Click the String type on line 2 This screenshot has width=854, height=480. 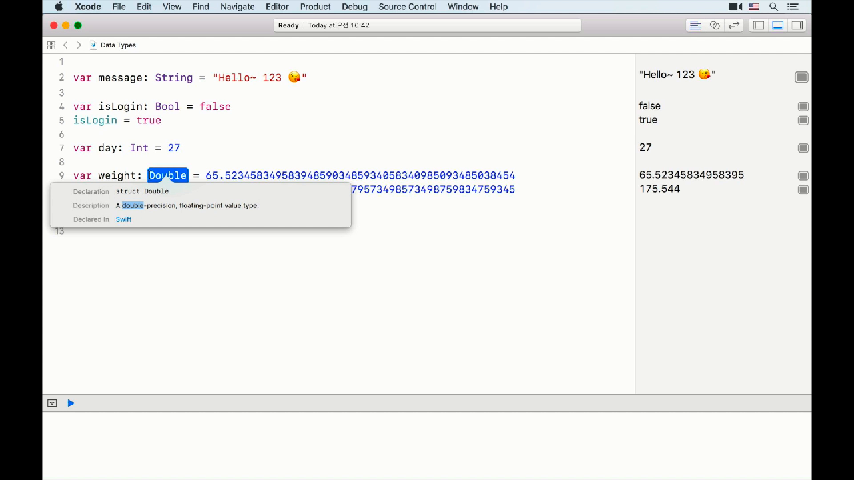click(x=174, y=77)
